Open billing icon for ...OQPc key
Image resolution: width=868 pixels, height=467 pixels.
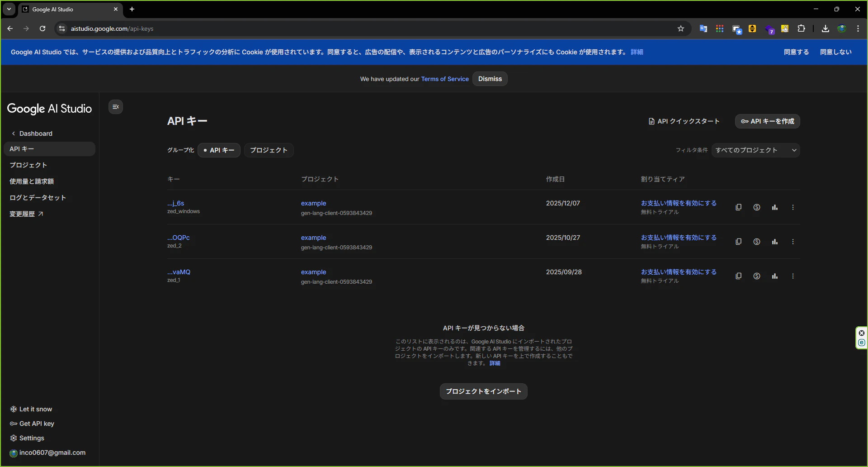(756, 242)
